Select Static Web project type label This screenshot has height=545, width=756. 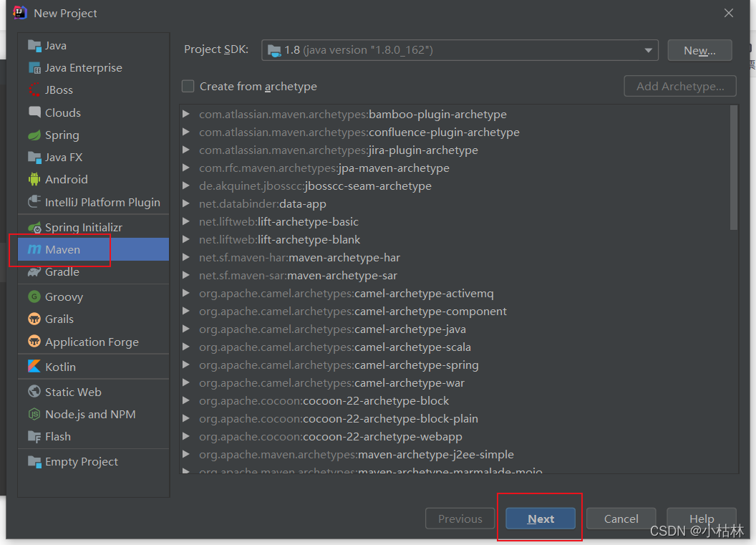pyautogui.click(x=73, y=392)
